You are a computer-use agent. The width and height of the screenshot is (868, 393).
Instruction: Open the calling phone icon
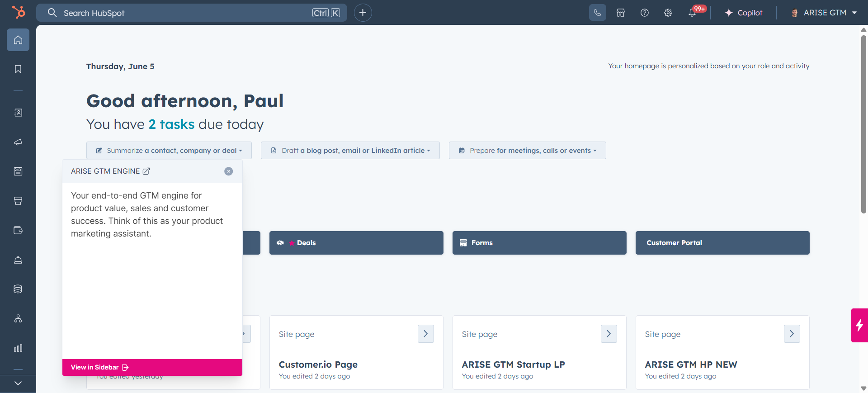click(597, 13)
